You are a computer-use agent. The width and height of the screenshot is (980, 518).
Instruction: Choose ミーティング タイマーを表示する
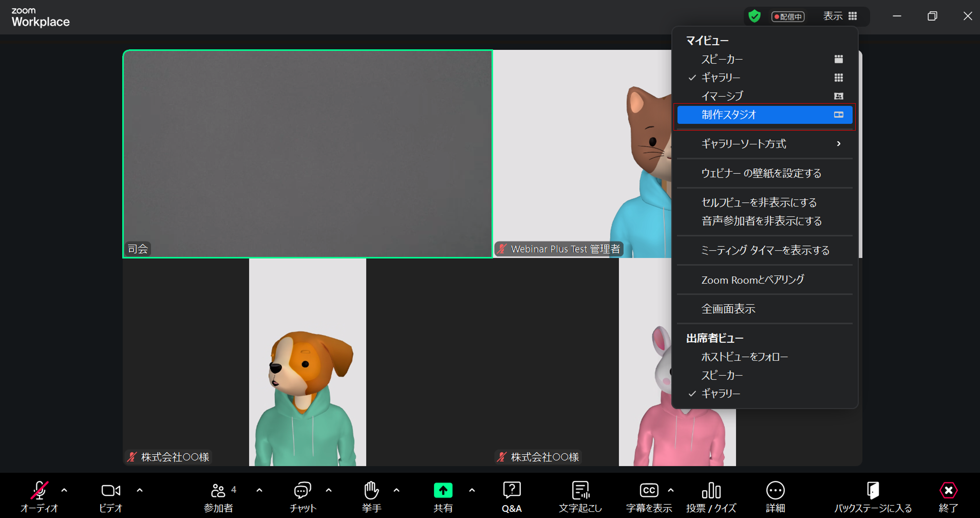tap(765, 250)
